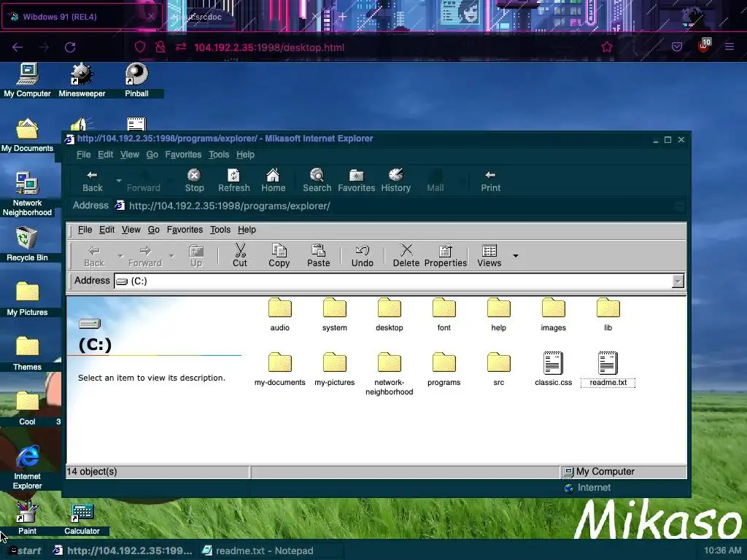Screen dimensions: 747x560
Task: Open Internet Explorer's Tools menu
Action: (x=219, y=155)
